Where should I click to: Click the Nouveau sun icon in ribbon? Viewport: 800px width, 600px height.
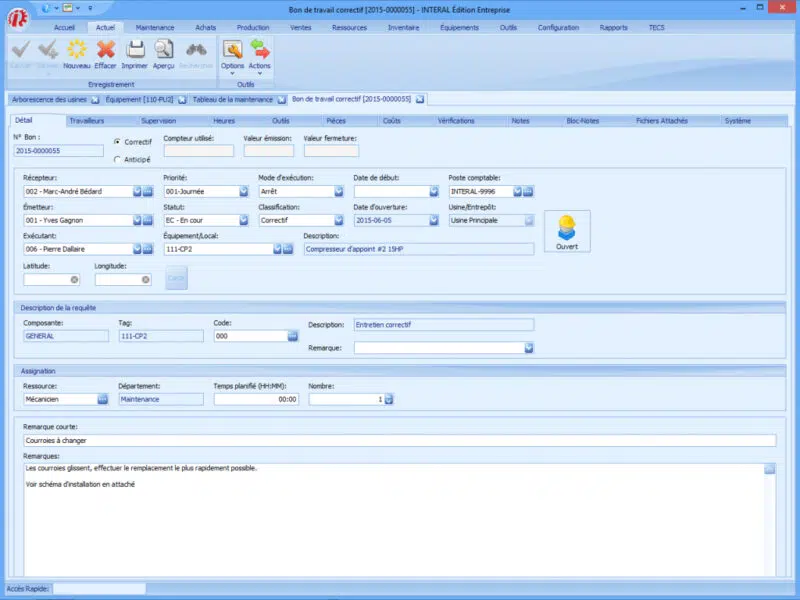click(76, 50)
